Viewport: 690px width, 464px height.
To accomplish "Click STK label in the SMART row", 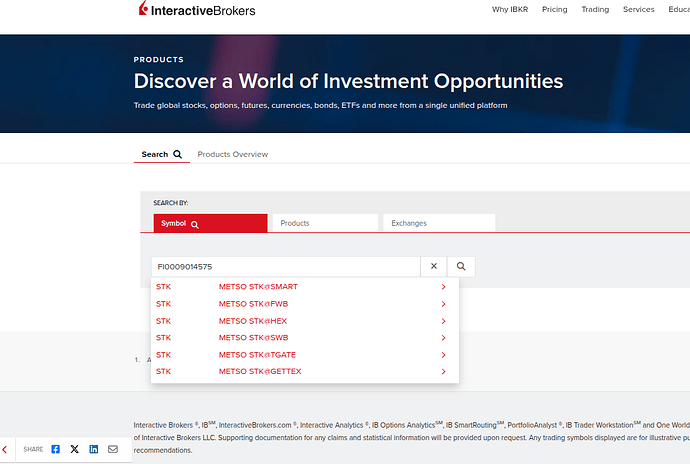I will [163, 287].
